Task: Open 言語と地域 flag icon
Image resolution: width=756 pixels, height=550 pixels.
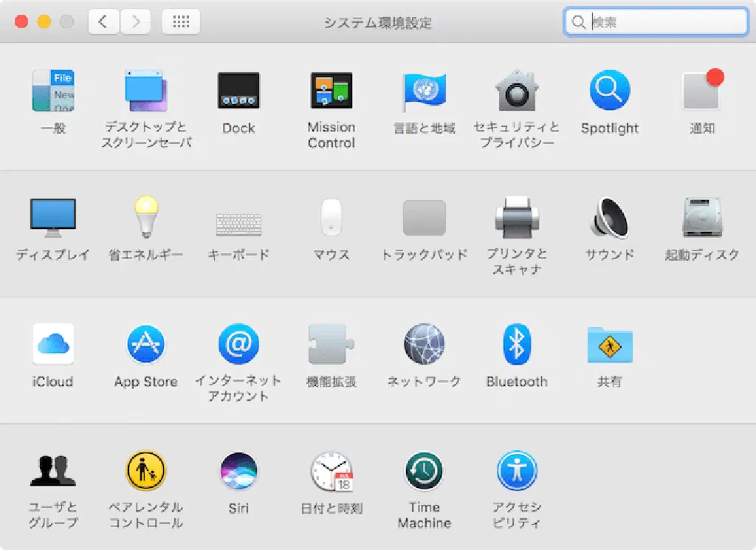Action: pos(424,92)
